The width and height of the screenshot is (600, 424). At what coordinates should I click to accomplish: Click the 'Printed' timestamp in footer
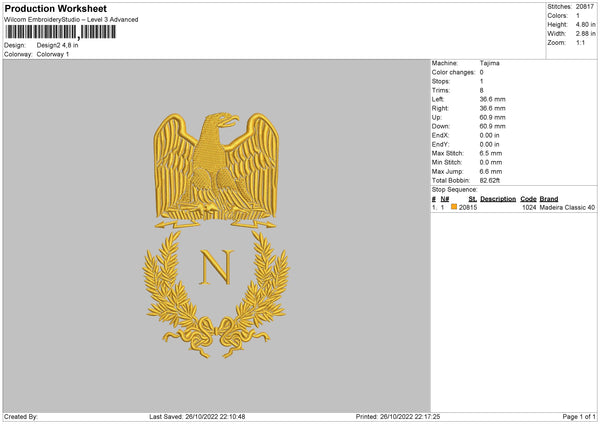tap(398, 416)
